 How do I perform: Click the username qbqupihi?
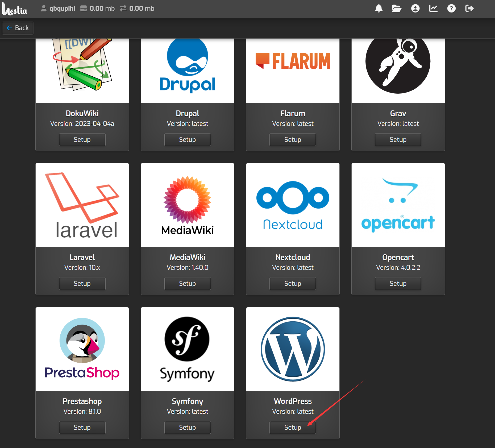click(x=62, y=9)
